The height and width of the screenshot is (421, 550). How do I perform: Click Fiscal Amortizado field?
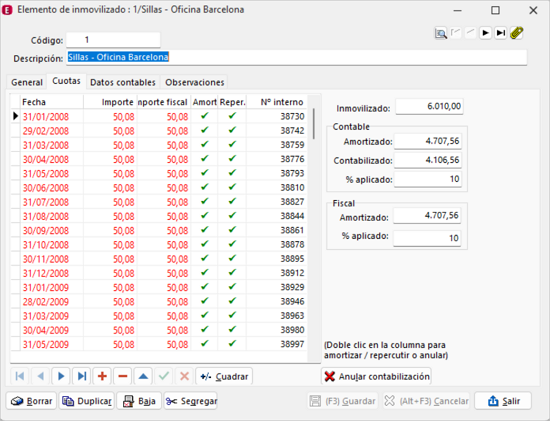427,215
